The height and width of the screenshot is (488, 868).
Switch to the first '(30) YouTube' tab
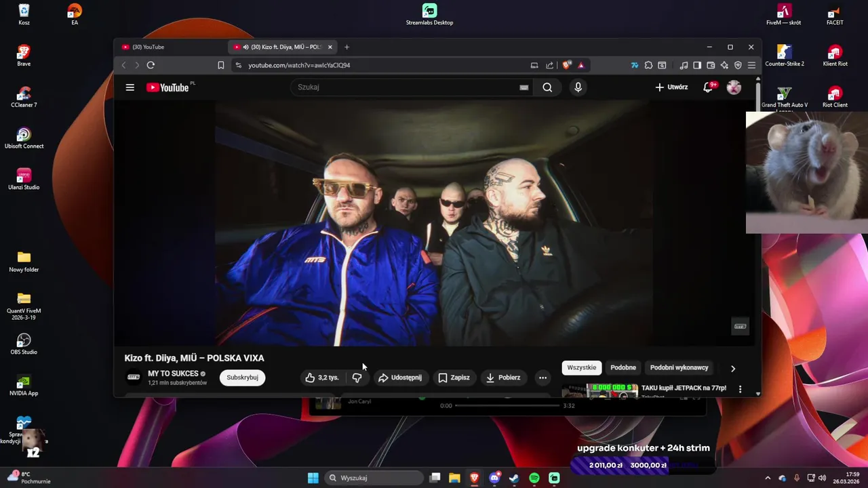point(170,47)
